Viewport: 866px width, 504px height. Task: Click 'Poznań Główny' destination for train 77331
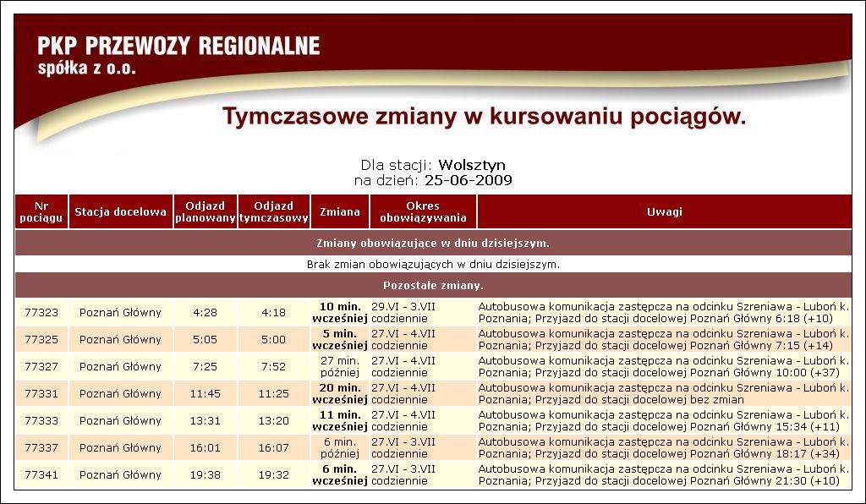pyautogui.click(x=120, y=393)
